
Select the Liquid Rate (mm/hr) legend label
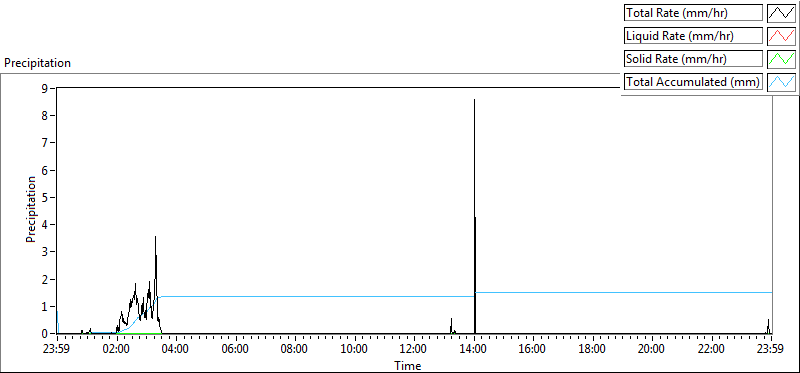point(693,36)
